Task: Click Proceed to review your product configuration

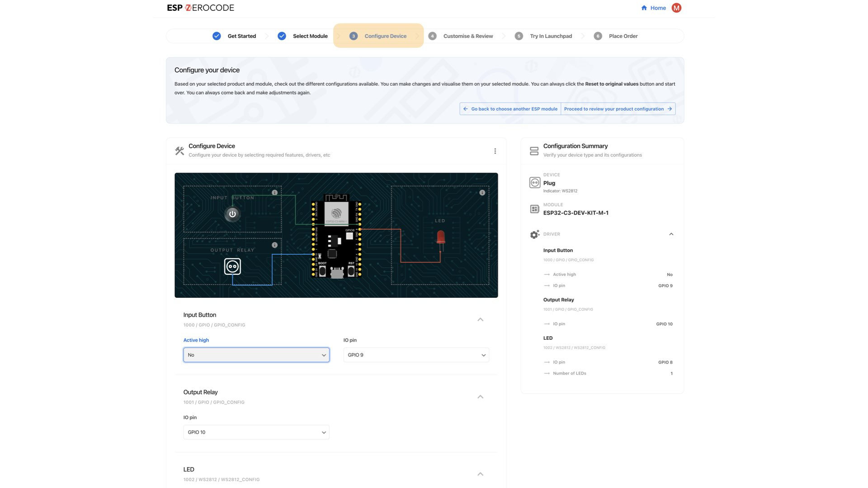Action: (618, 109)
